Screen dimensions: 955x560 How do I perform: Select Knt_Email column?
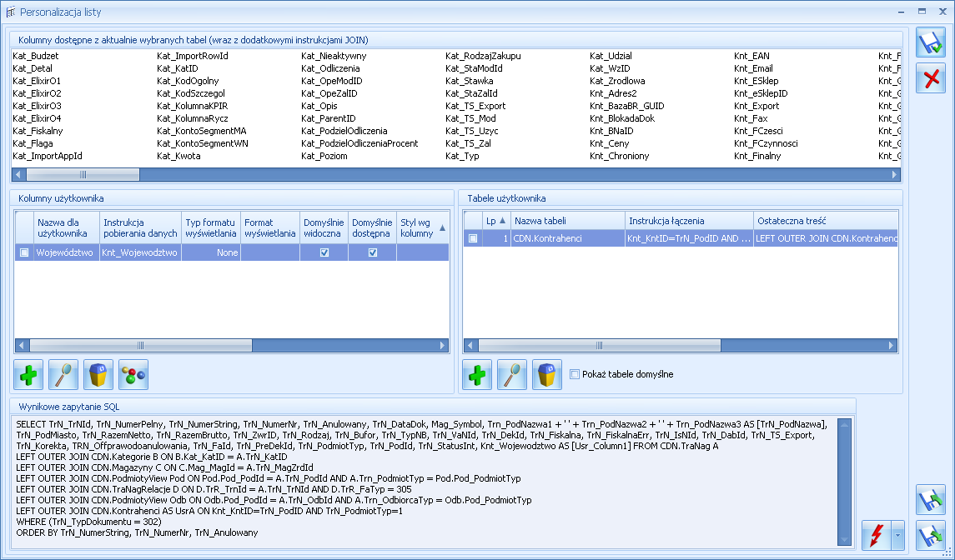point(753,69)
